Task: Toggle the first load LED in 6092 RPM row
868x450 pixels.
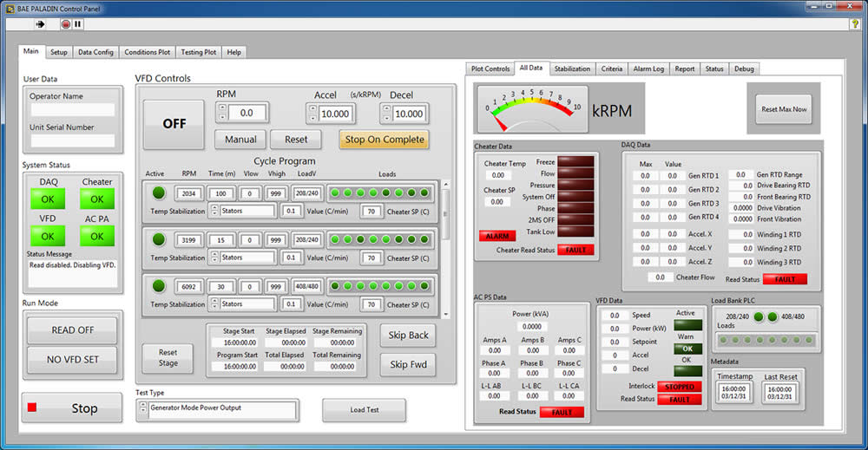Action: (335, 286)
